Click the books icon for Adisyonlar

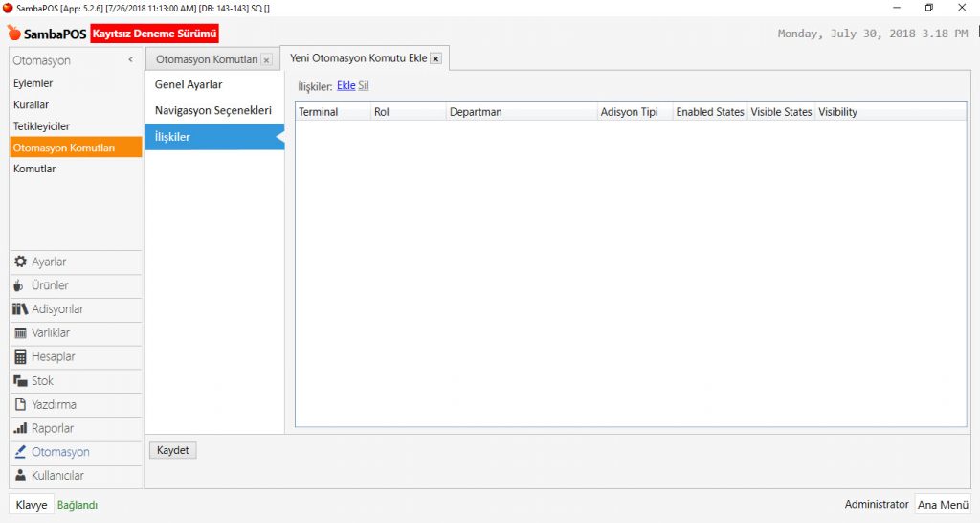[21, 309]
